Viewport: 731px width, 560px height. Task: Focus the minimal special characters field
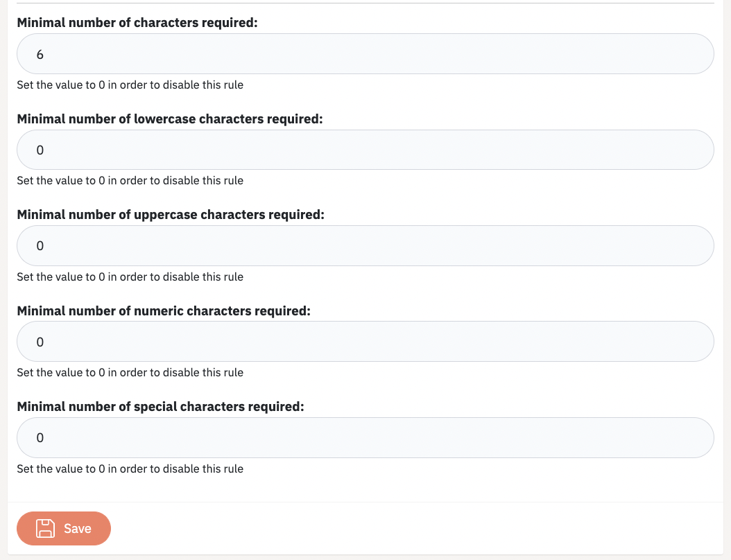point(365,437)
